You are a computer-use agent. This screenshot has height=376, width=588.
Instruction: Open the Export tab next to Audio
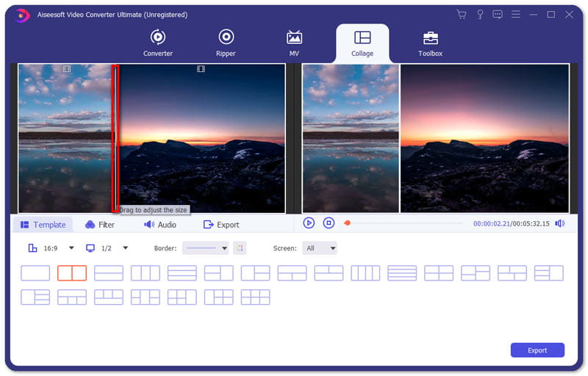tap(221, 225)
